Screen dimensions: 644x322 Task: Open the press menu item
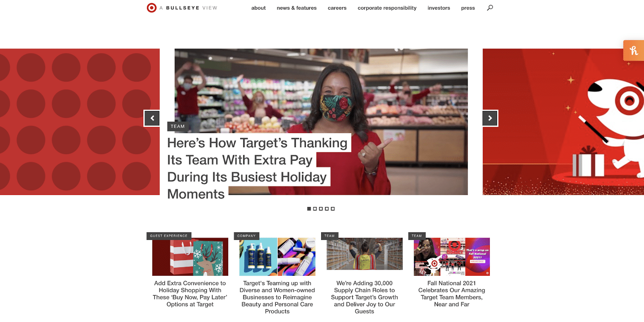468,8
